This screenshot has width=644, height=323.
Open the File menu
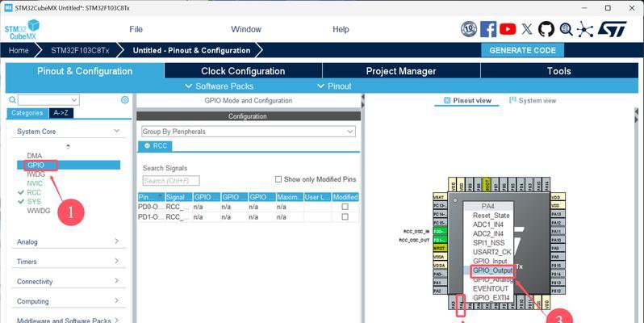136,29
